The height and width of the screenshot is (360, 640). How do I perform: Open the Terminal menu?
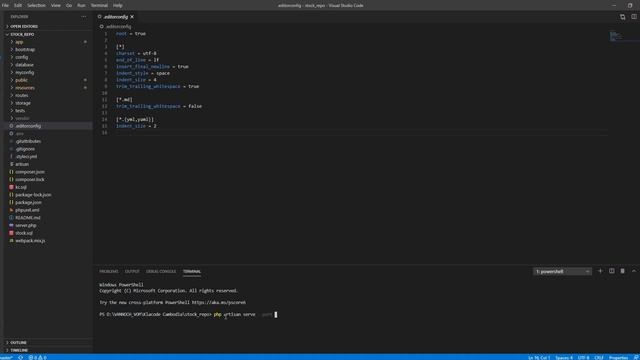pyautogui.click(x=99, y=5)
